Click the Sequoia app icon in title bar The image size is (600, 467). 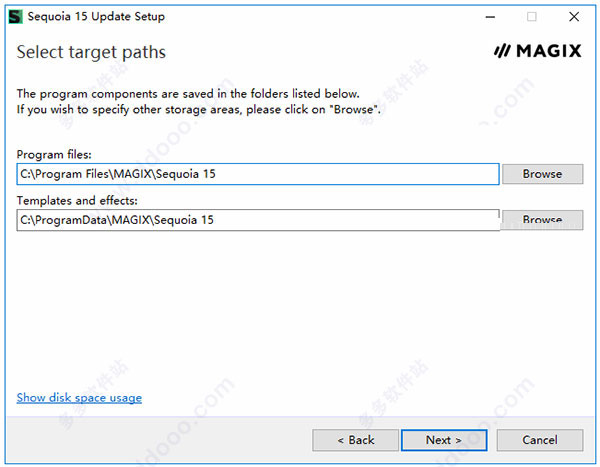(16, 17)
